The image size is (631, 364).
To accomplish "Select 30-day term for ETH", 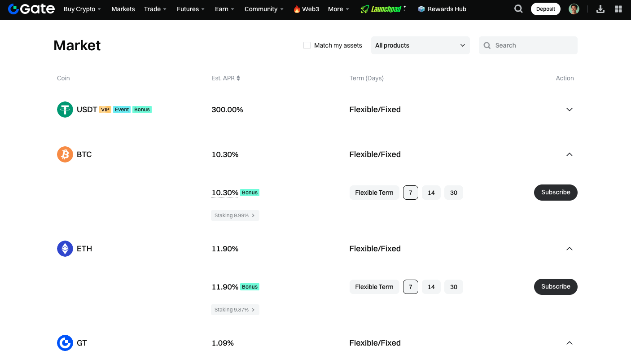I will [454, 287].
